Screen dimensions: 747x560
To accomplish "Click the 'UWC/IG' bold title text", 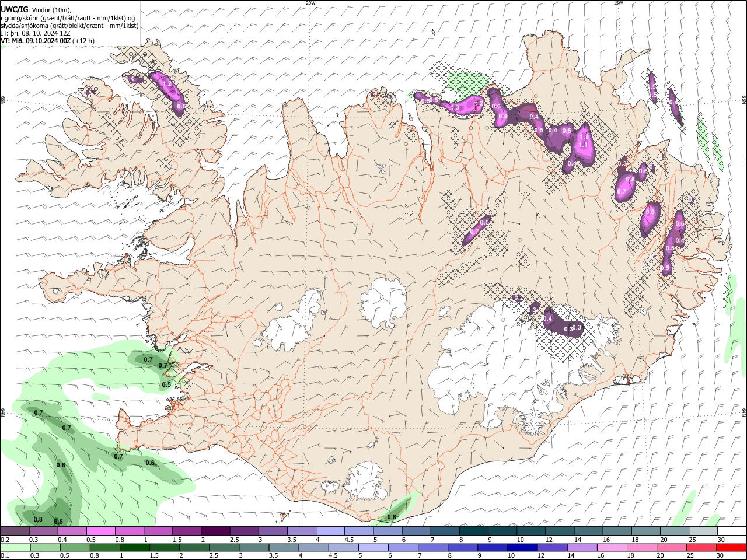I will coord(15,9).
